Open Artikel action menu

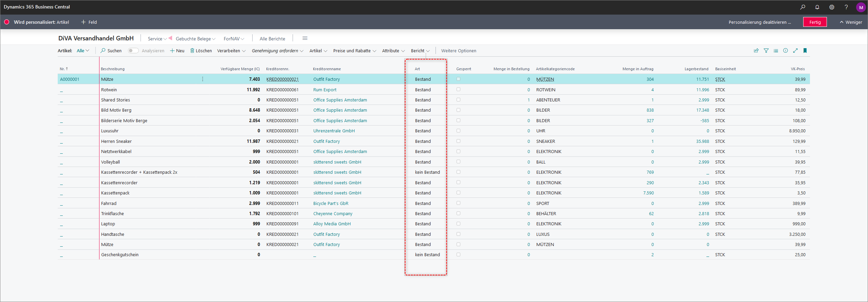pos(318,51)
